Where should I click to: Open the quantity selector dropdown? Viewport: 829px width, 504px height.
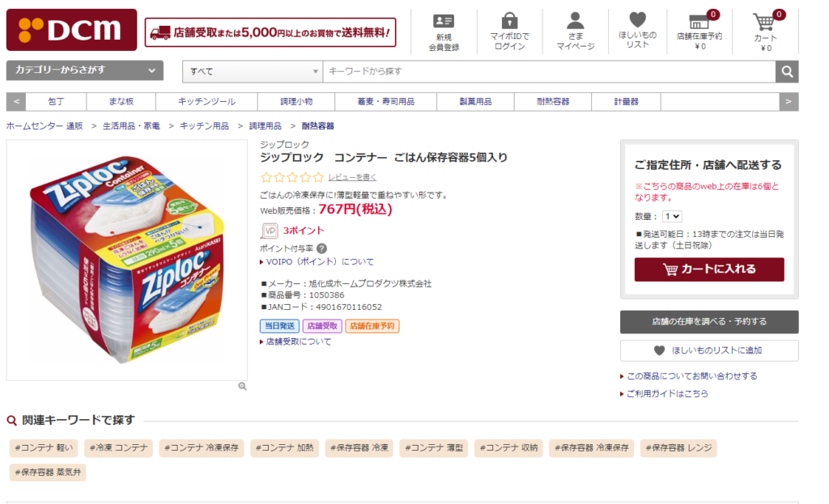[x=673, y=217]
